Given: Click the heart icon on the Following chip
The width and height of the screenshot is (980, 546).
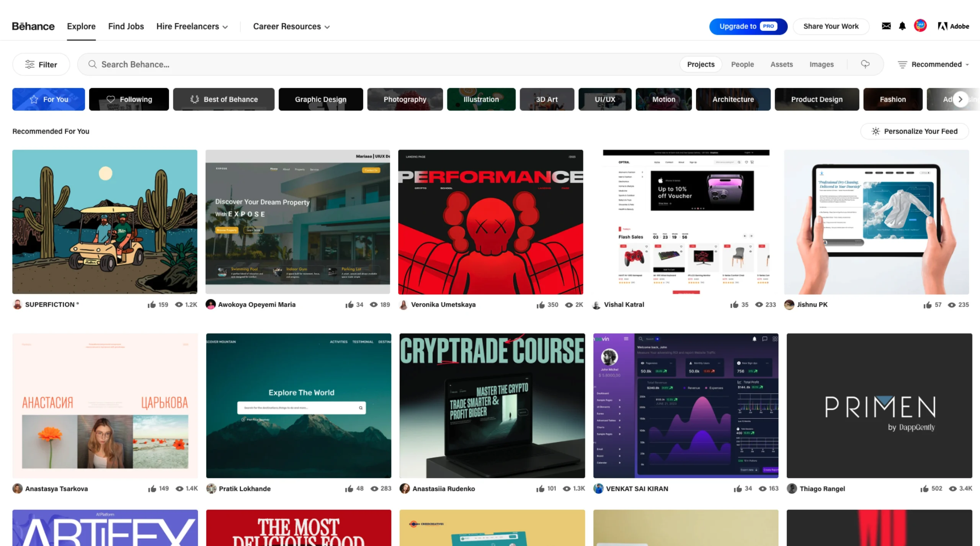Looking at the screenshot, I should (111, 99).
